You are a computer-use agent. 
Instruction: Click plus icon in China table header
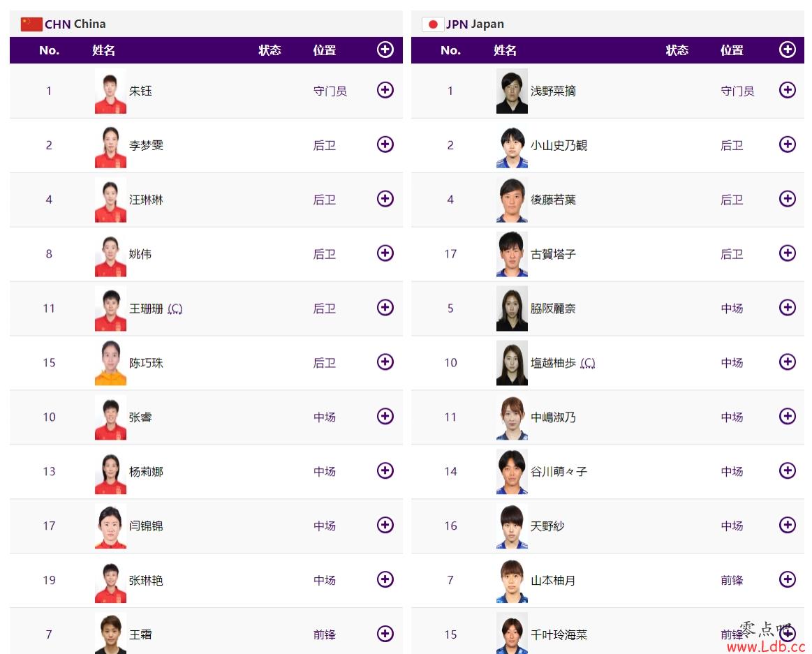click(x=385, y=50)
